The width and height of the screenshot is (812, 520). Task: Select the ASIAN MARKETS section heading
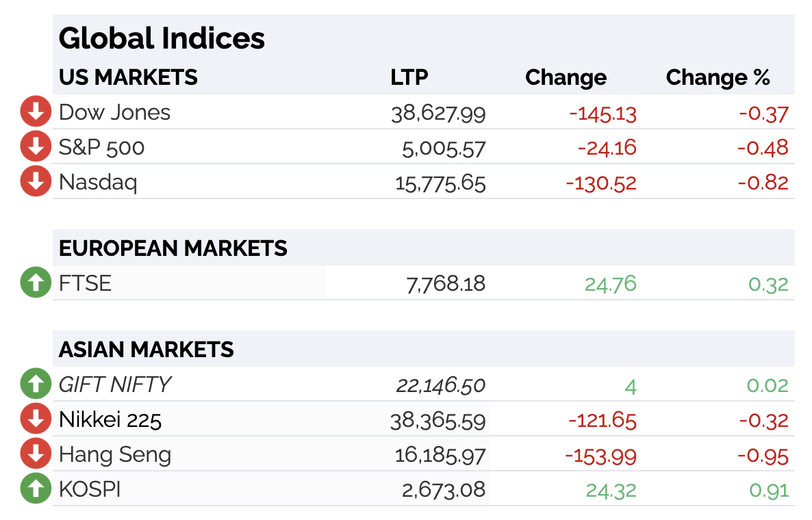[x=146, y=350]
